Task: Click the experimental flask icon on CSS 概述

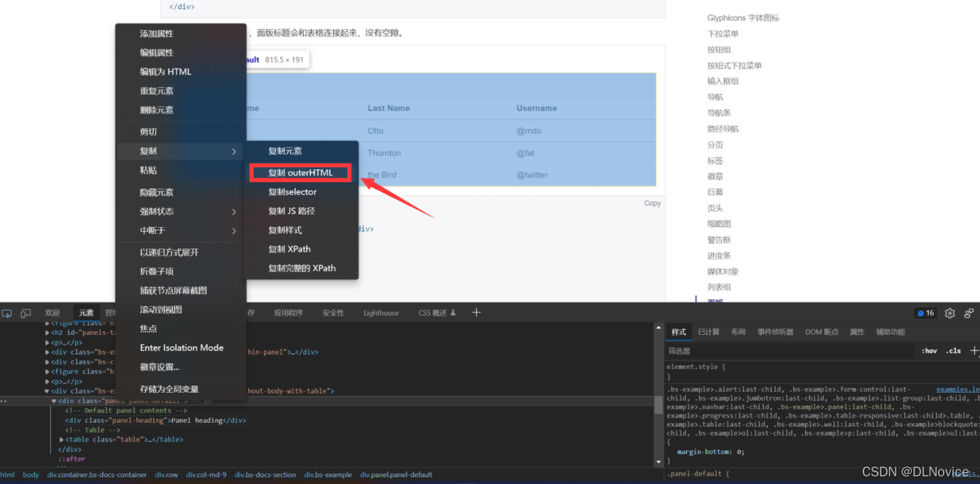Action: (x=453, y=313)
